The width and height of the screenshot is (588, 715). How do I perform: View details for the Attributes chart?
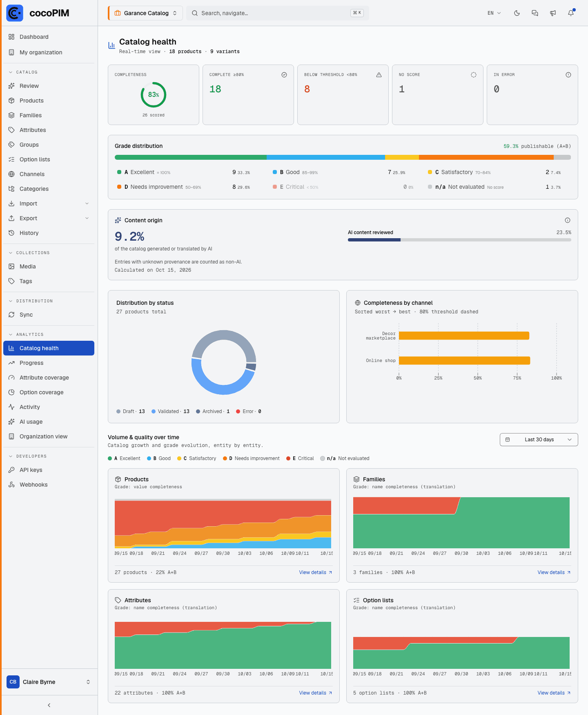coord(316,693)
